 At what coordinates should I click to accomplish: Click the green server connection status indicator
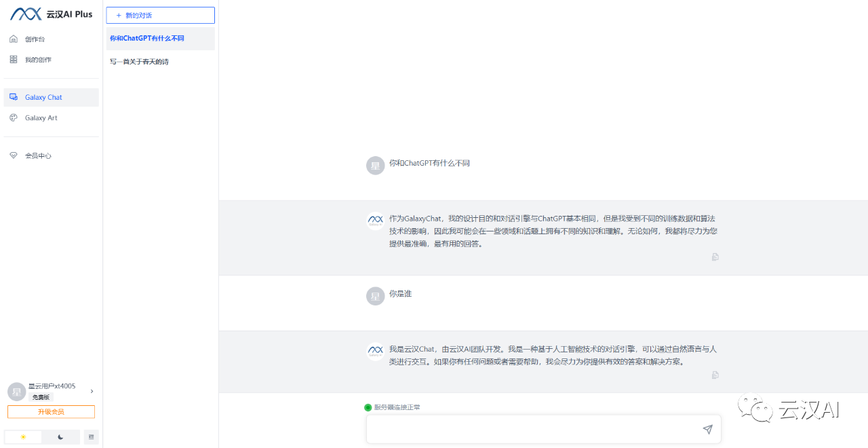tap(368, 407)
